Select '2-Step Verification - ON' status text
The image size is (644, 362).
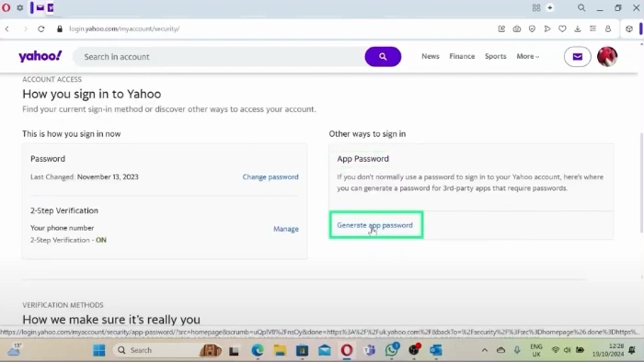pyautogui.click(x=68, y=240)
